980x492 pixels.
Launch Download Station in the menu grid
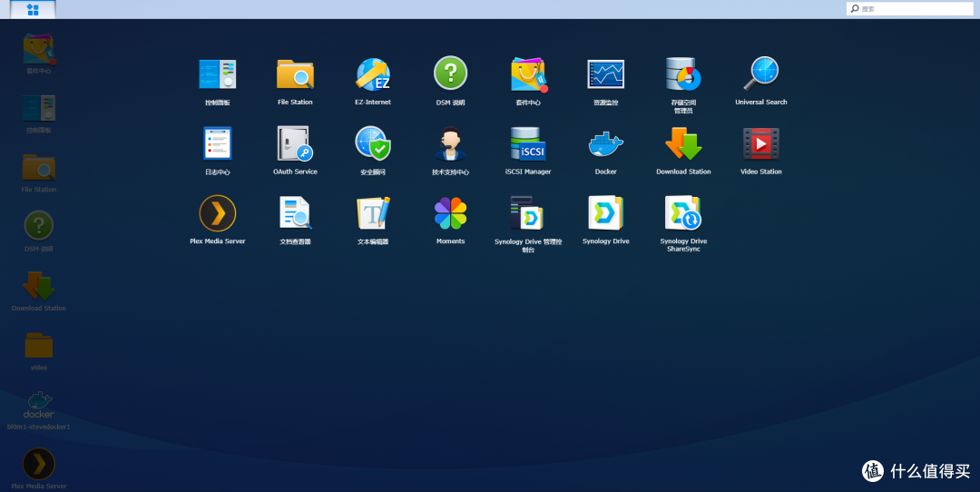(683, 143)
